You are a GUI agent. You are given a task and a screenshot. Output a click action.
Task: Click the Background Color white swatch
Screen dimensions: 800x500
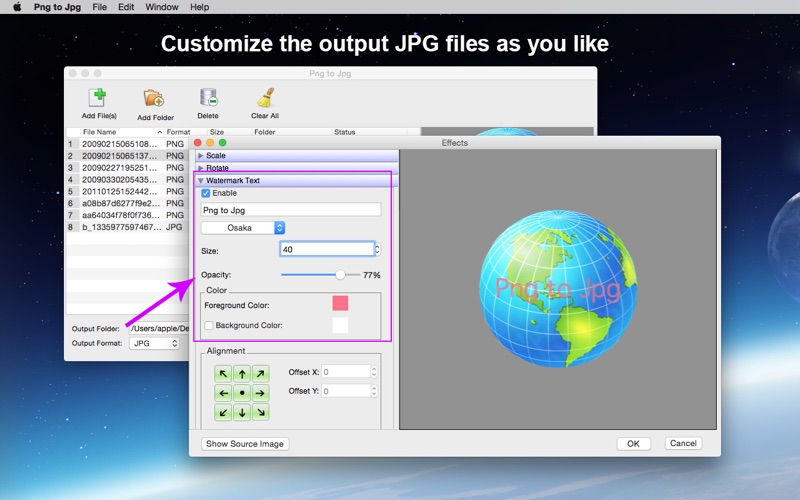[340, 325]
